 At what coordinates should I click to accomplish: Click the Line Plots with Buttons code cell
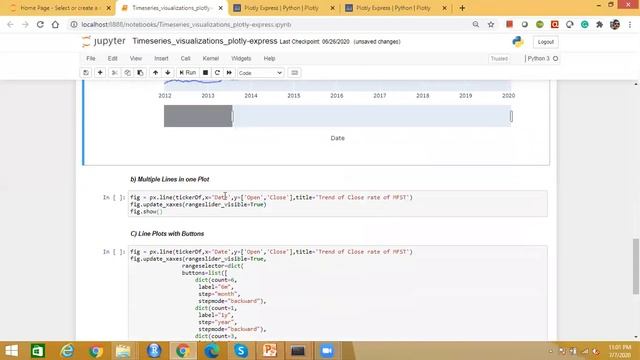click(x=338, y=293)
